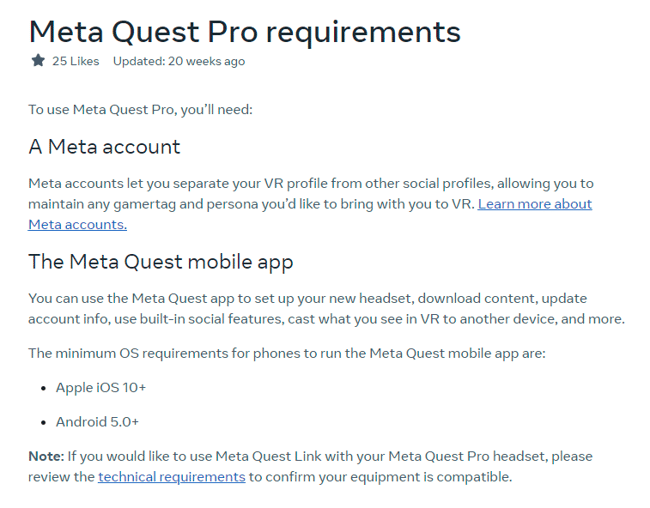The image size is (650, 508).
Task: Click the paragraph about Meta Quest app setup
Action: [326, 309]
